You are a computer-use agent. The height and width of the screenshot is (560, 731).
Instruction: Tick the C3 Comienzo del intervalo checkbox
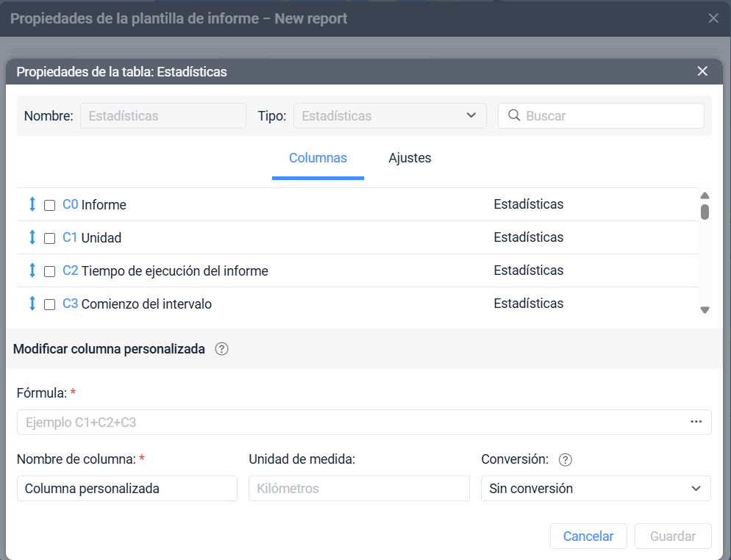pos(50,305)
